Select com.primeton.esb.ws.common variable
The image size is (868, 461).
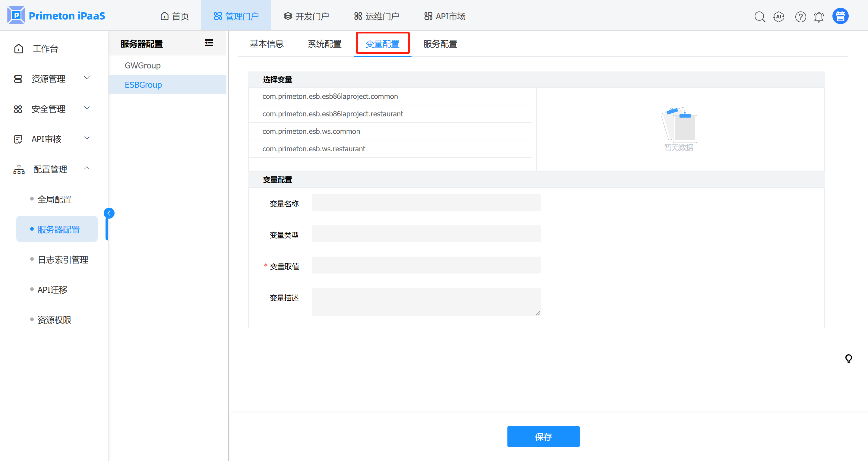pyautogui.click(x=311, y=131)
